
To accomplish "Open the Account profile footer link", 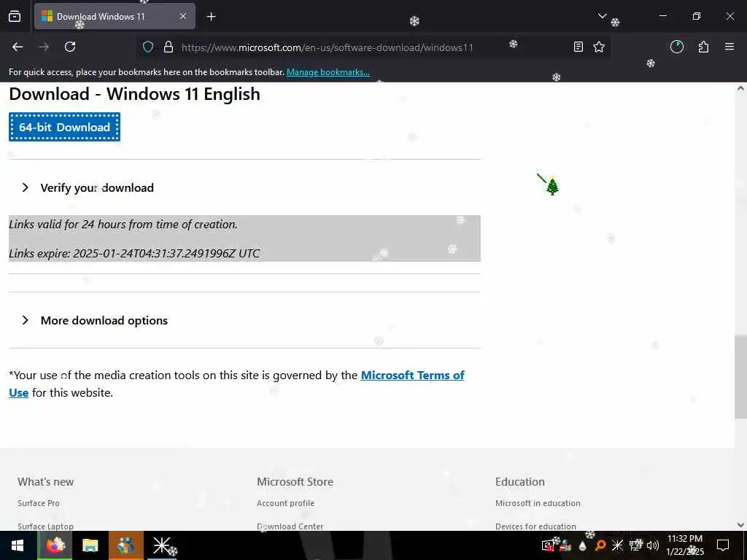I will (x=285, y=503).
